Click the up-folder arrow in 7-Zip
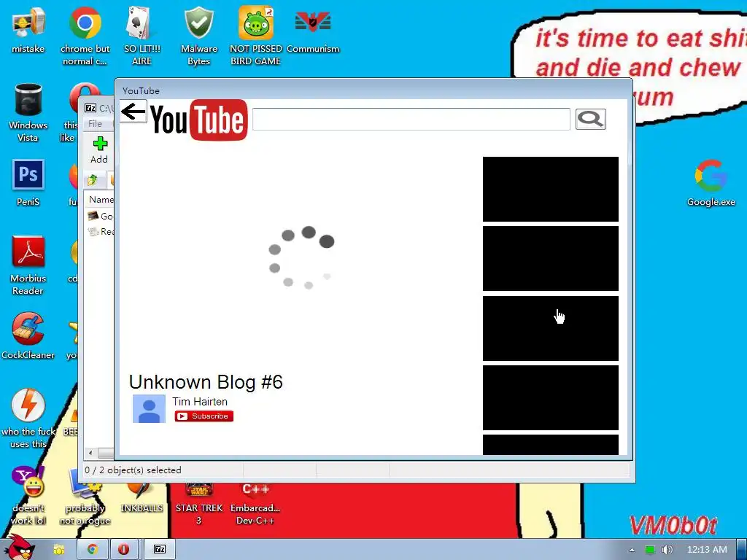The image size is (747, 560). pyautogui.click(x=93, y=179)
